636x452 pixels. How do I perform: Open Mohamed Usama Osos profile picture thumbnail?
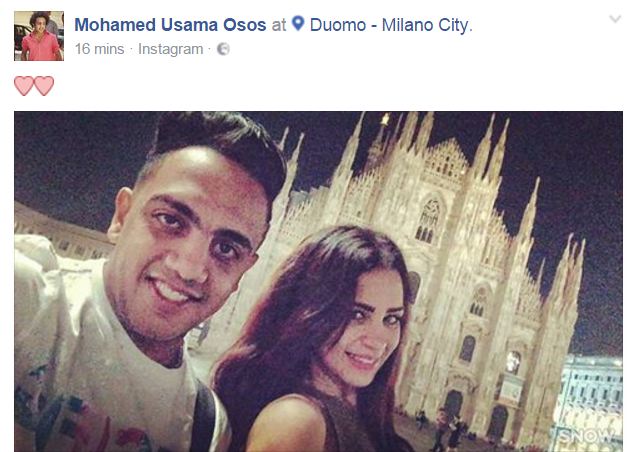point(39,36)
